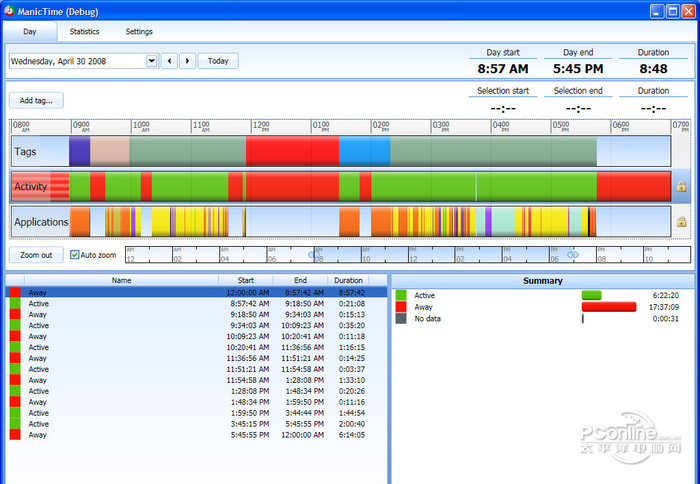700x484 pixels.
Task: Open the Statistics tab
Action: click(84, 32)
